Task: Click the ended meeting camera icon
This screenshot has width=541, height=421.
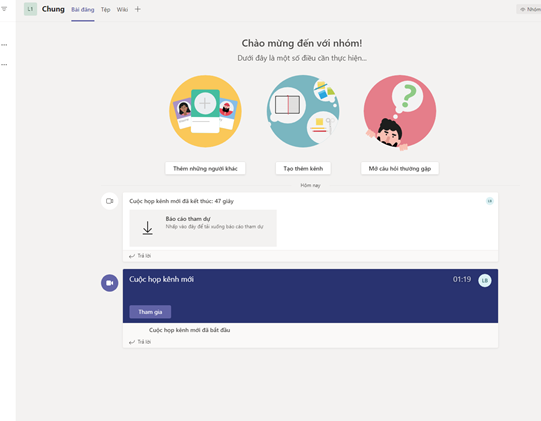Action: pos(110,201)
